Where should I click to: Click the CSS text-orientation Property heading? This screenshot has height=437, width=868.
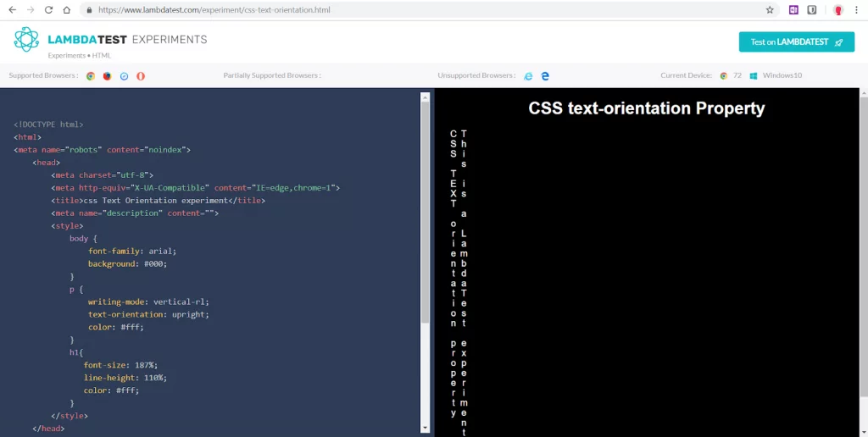[647, 108]
